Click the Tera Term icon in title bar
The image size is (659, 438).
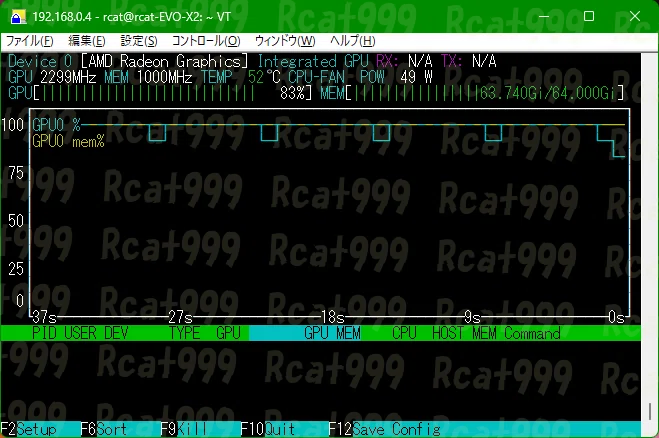point(18,17)
